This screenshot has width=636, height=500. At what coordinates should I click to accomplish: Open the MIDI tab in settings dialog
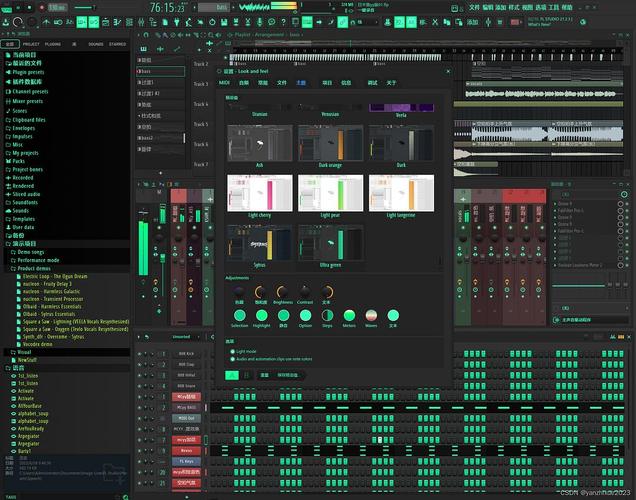click(x=224, y=83)
